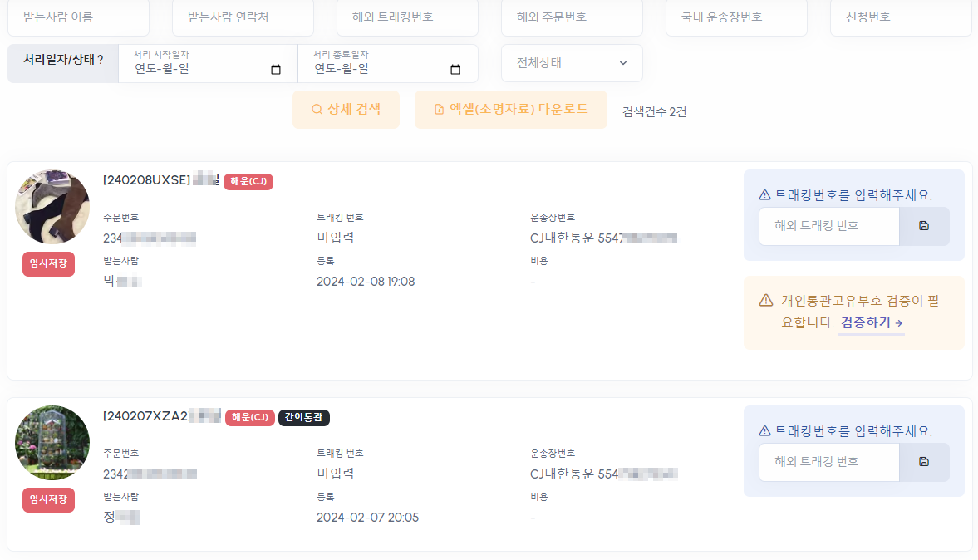Screen dimensions: 978x560
Task: Click the save icon next to second tracking input
Action: (x=925, y=462)
